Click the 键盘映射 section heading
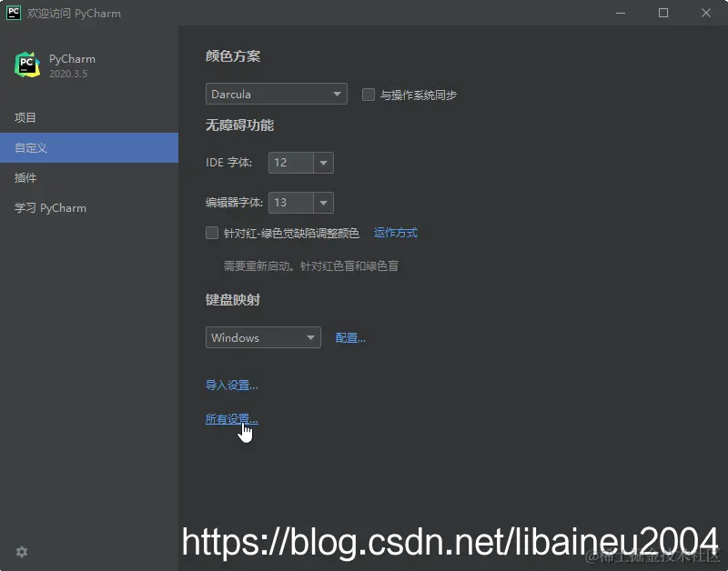Screen dimensions: 728x571 click(x=233, y=300)
